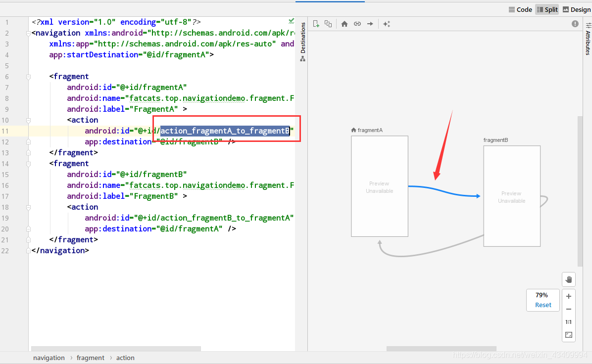Click the Add action arrow icon
This screenshot has width=592, height=364.
370,24
